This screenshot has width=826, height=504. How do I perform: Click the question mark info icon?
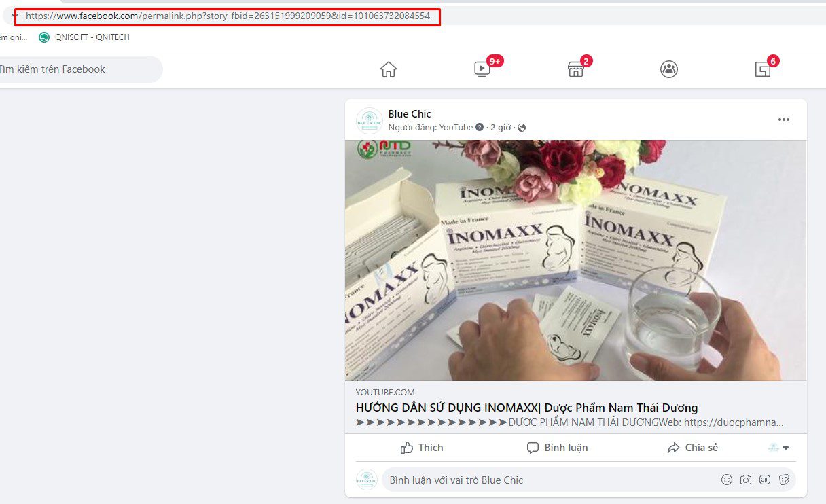click(480, 127)
